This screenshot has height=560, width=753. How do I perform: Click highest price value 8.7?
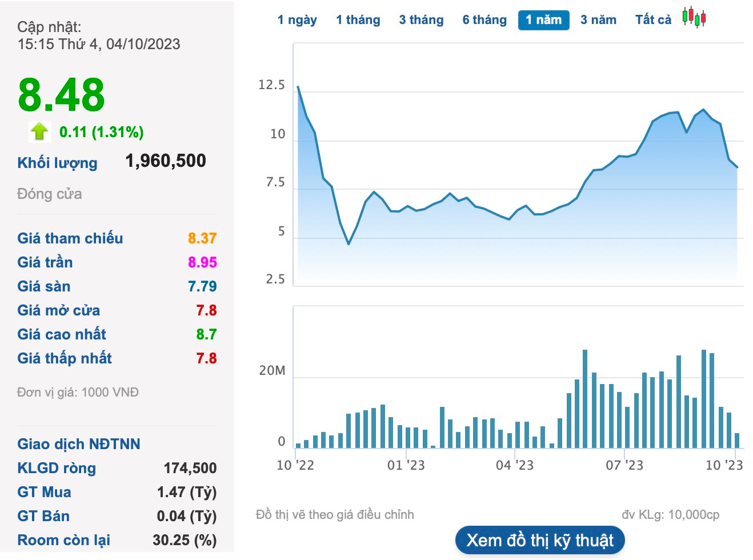[x=206, y=334]
